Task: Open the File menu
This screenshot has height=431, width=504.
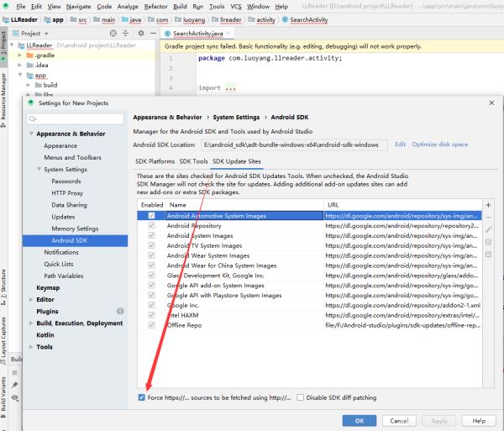Action: pos(20,7)
